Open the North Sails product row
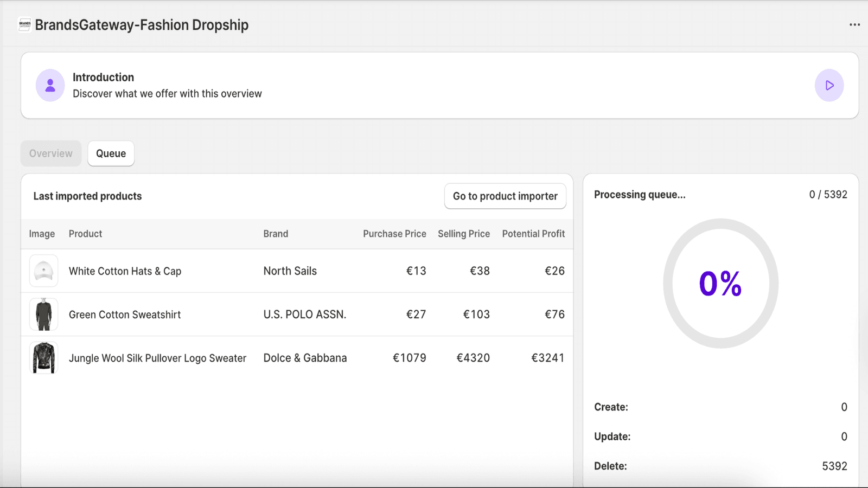This screenshot has height=488, width=868. [290, 271]
